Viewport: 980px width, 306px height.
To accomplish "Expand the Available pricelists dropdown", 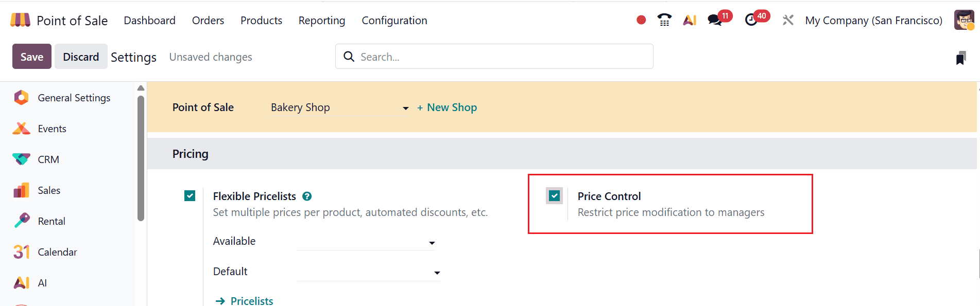I will tap(432, 242).
